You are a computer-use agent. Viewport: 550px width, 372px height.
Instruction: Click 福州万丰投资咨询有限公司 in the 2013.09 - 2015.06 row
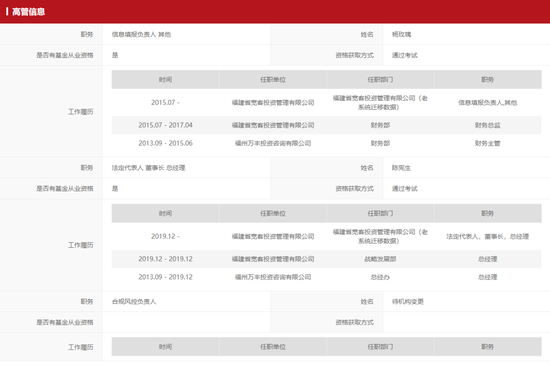click(273, 143)
